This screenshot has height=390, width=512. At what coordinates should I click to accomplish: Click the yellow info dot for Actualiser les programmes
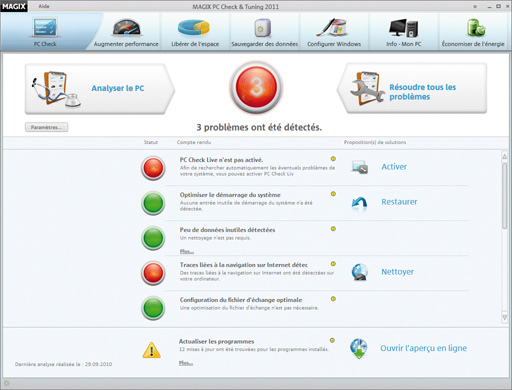click(332, 340)
